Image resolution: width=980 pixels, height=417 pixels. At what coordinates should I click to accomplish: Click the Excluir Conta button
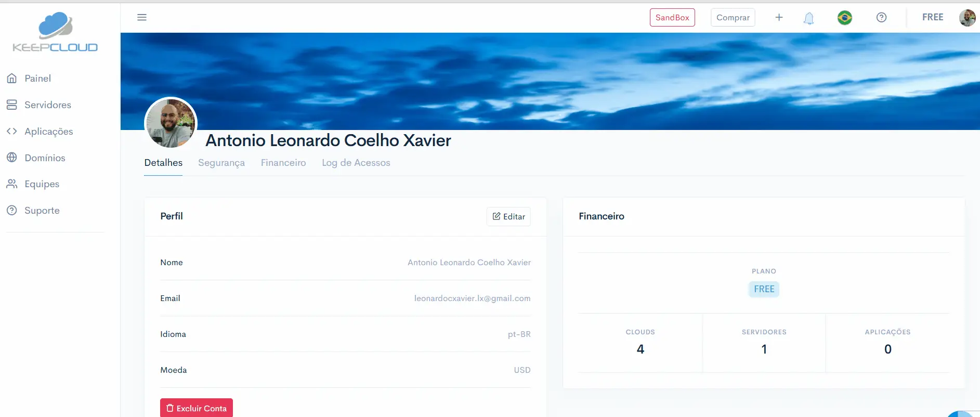(197, 408)
